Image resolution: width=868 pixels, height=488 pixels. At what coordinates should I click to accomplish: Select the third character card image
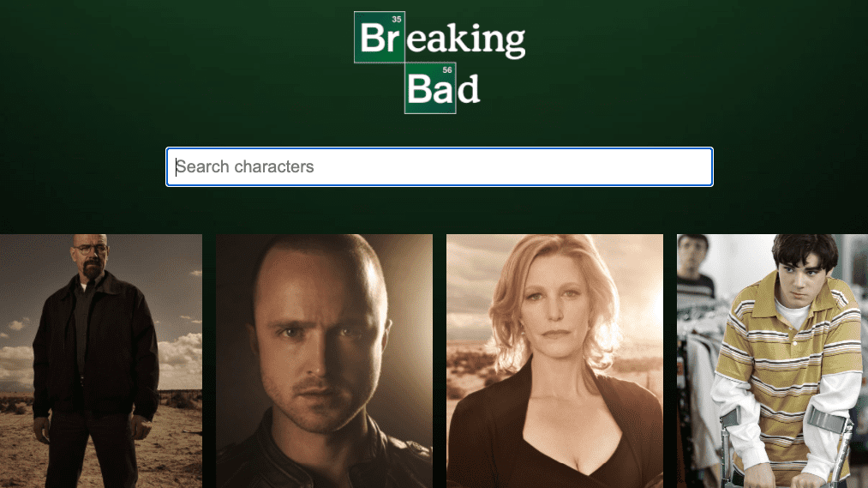point(554,361)
